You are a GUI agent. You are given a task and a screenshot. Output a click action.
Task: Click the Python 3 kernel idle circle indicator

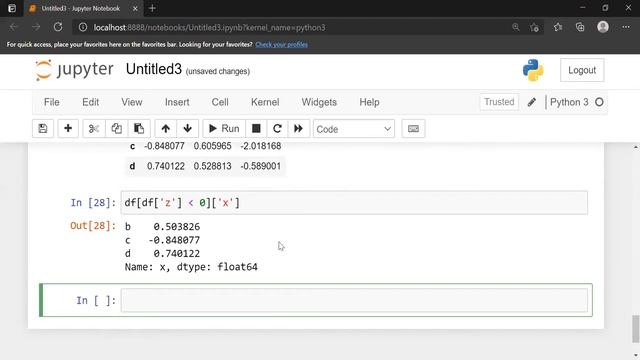pyautogui.click(x=599, y=102)
